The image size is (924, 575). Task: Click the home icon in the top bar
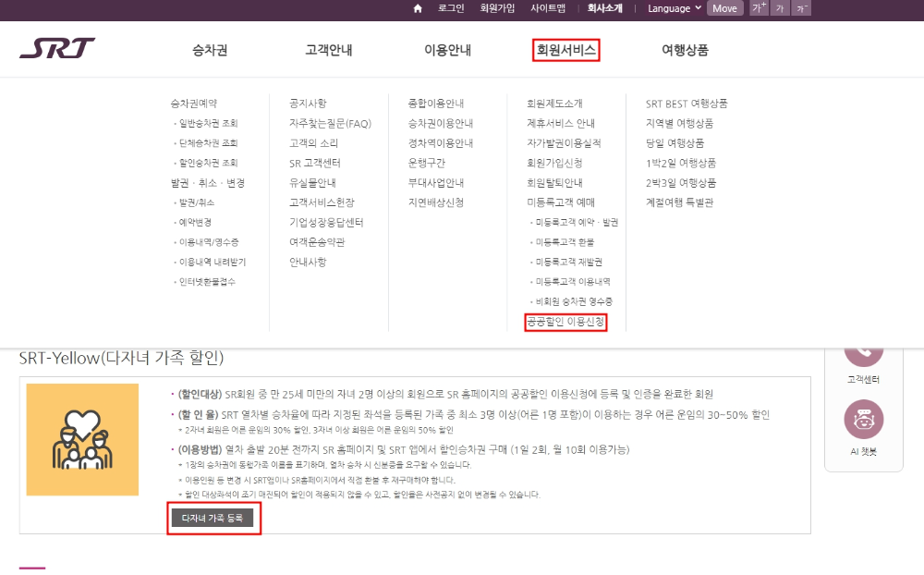click(418, 8)
